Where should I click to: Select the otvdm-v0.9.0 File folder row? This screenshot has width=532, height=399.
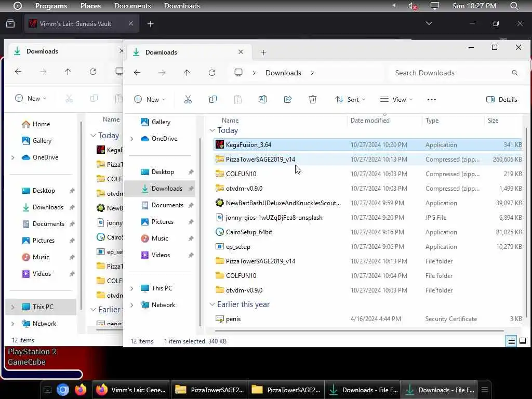coord(368,290)
